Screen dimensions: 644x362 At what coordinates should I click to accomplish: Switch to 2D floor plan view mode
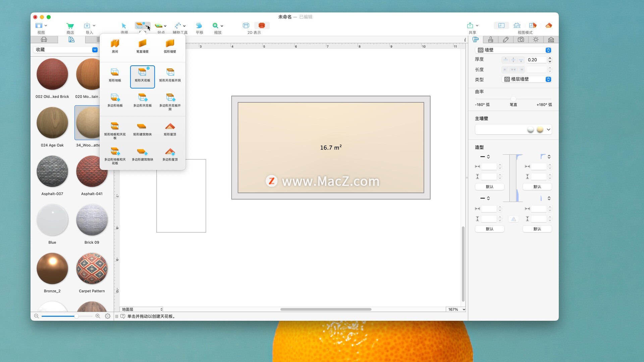coord(501,25)
